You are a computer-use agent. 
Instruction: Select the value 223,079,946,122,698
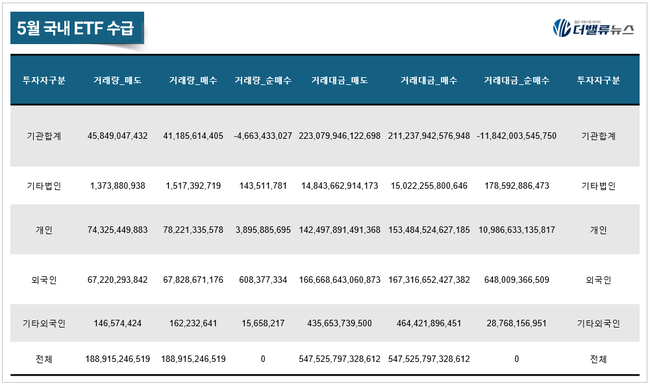point(339,136)
